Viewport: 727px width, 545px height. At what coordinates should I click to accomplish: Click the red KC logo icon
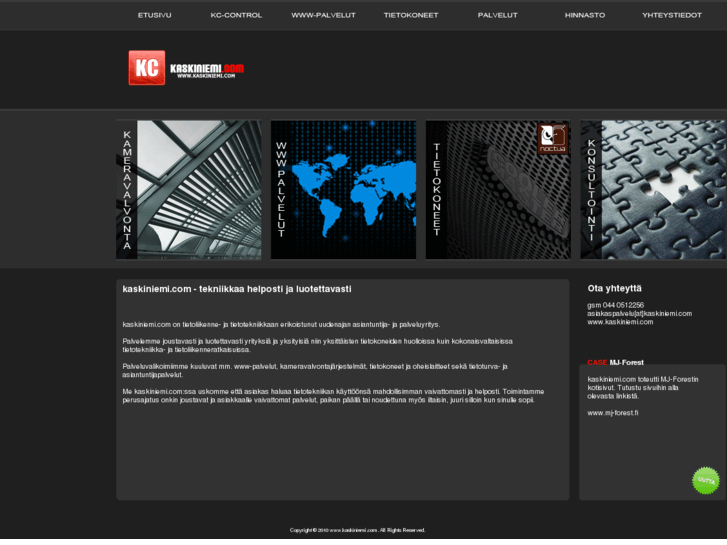147,68
